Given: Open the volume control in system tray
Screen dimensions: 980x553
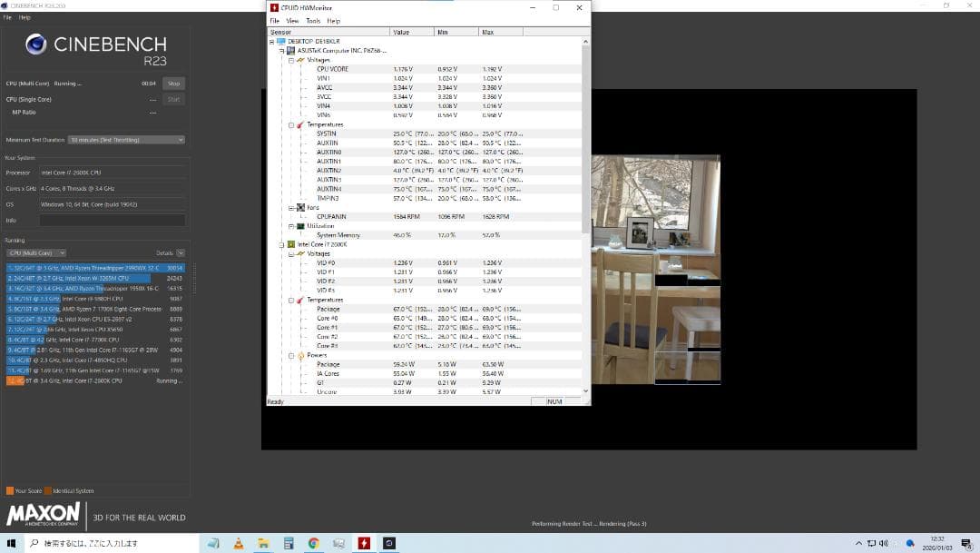Looking at the screenshot, I should pyautogui.click(x=883, y=543).
